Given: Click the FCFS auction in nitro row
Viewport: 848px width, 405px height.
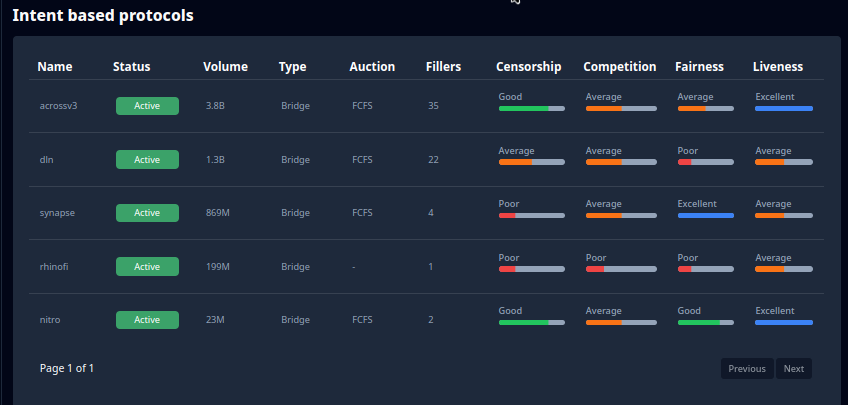Looking at the screenshot, I should pos(362,320).
